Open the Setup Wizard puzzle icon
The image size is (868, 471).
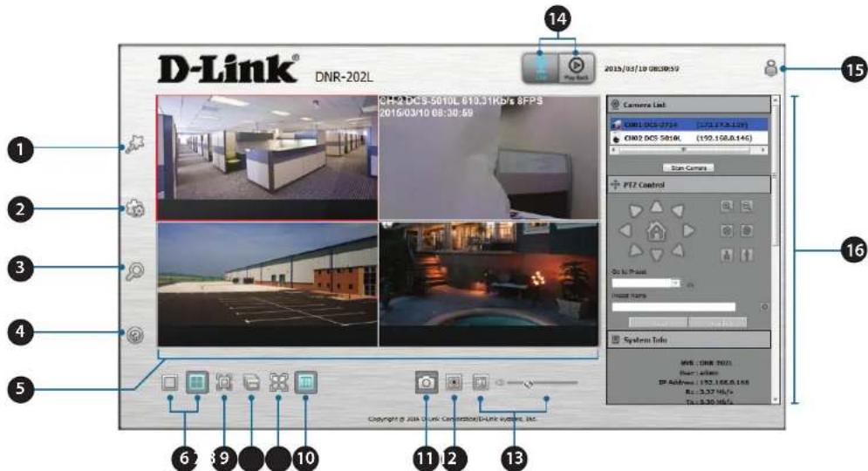click(134, 145)
